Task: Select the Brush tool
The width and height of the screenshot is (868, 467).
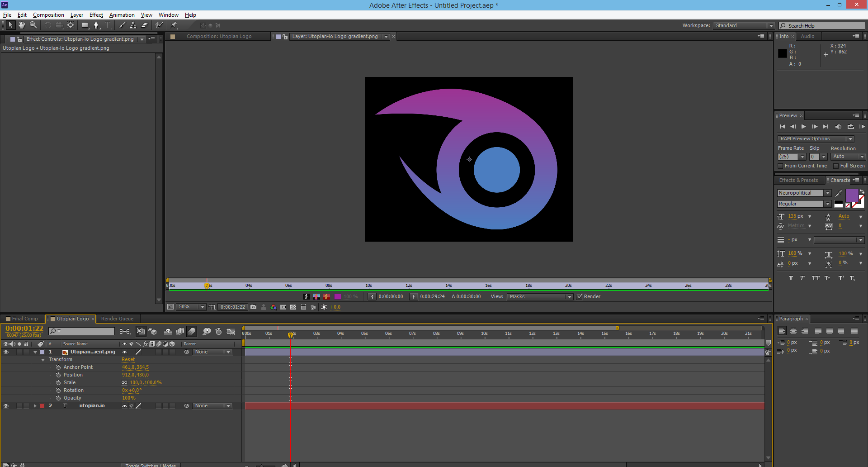Action: click(x=122, y=25)
